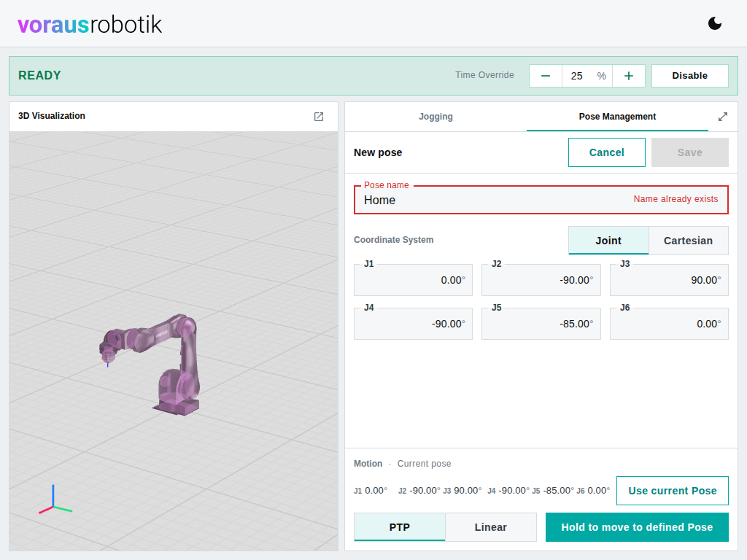Cancel the new pose
Viewport: 747px width, 560px height.
pyautogui.click(x=606, y=152)
